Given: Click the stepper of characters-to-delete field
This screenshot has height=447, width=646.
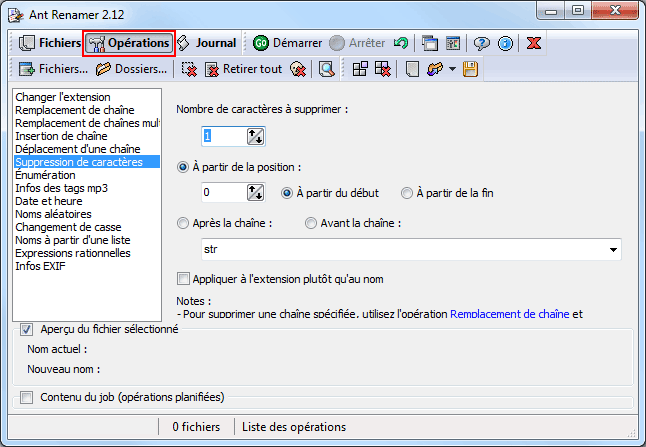Looking at the screenshot, I should [255, 137].
